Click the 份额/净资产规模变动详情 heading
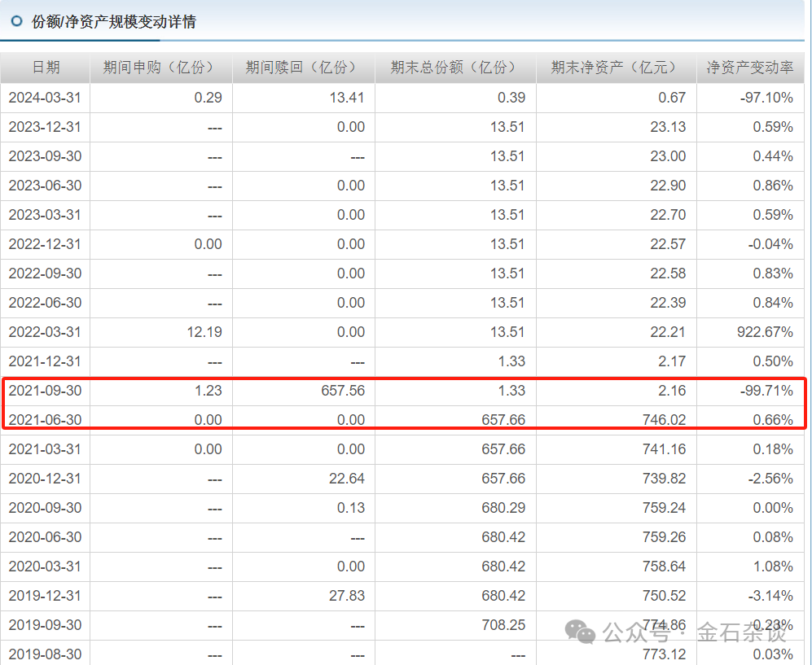Screen dimensions: 812x665 click(x=114, y=22)
